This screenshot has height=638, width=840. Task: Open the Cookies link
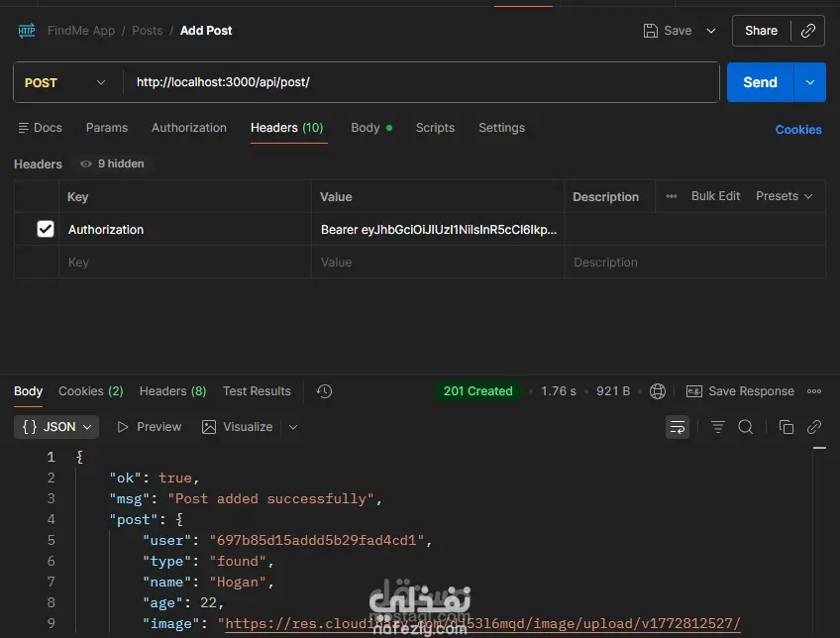point(798,130)
